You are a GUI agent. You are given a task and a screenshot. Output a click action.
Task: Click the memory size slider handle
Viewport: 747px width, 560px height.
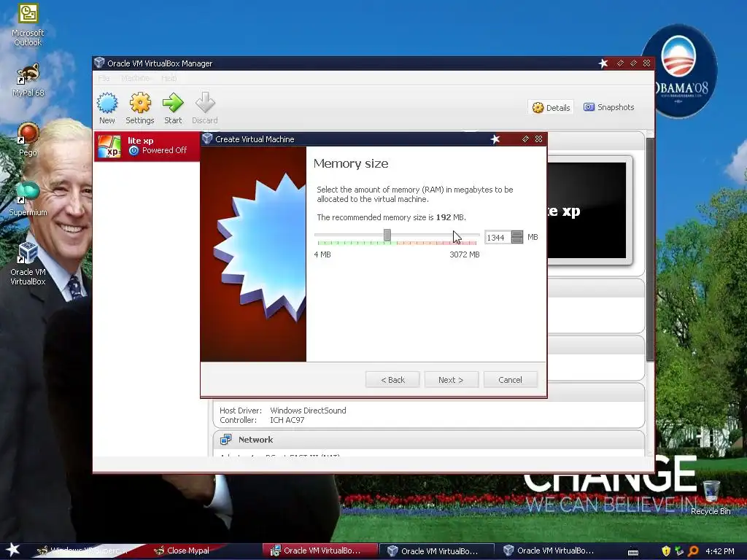tap(387, 235)
